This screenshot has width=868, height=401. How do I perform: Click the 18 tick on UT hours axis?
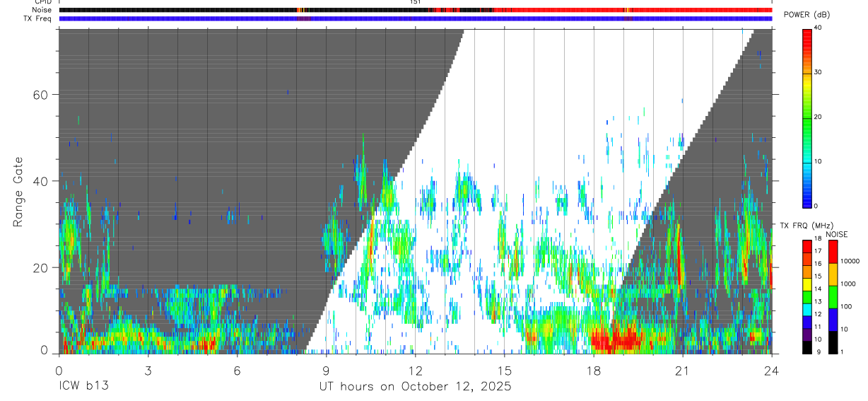tap(594, 371)
